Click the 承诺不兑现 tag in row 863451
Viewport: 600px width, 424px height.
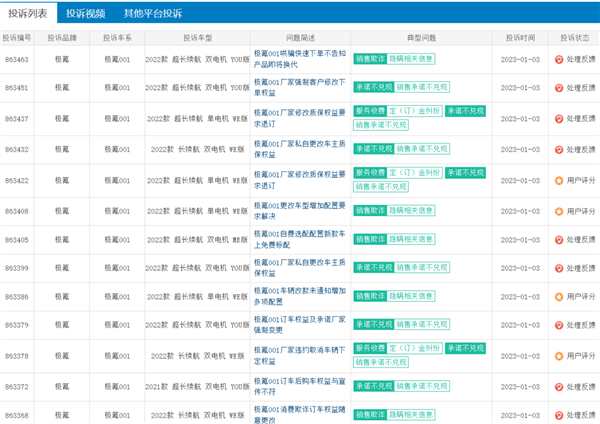(x=373, y=87)
